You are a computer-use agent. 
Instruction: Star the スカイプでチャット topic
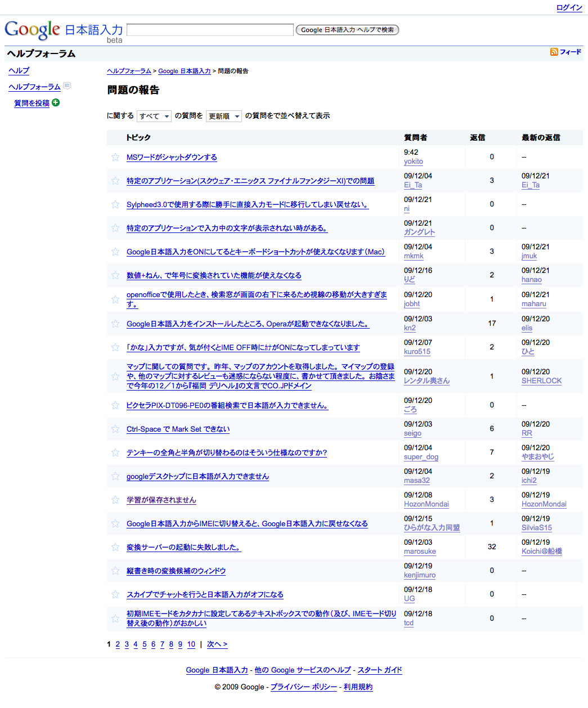pyautogui.click(x=115, y=594)
